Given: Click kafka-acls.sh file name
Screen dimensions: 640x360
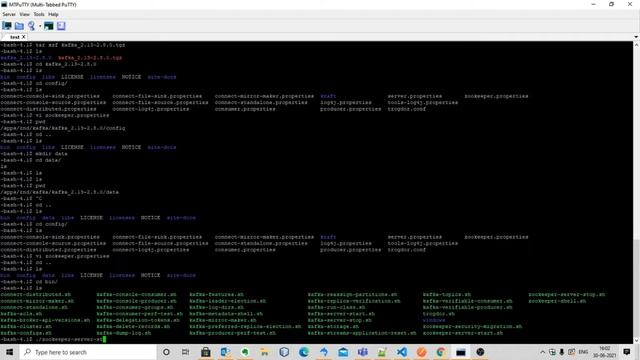Looking at the screenshot, I should [21, 314].
